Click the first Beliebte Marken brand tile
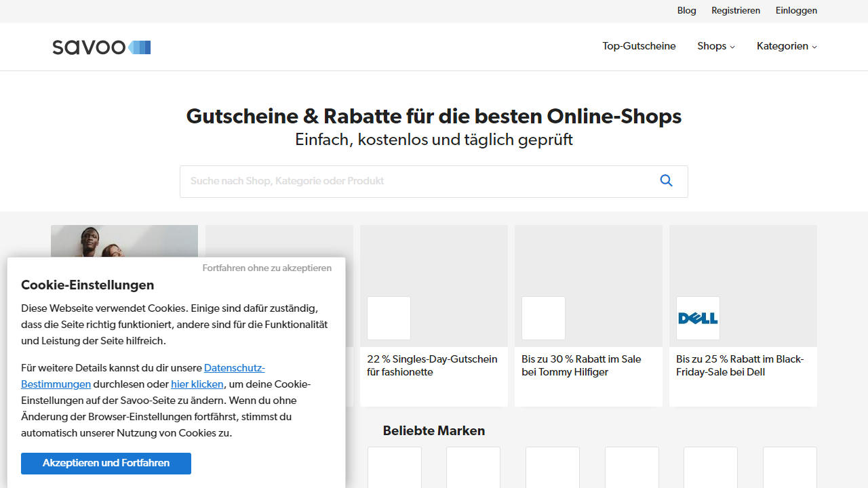This screenshot has width=868, height=488. pos(394,468)
